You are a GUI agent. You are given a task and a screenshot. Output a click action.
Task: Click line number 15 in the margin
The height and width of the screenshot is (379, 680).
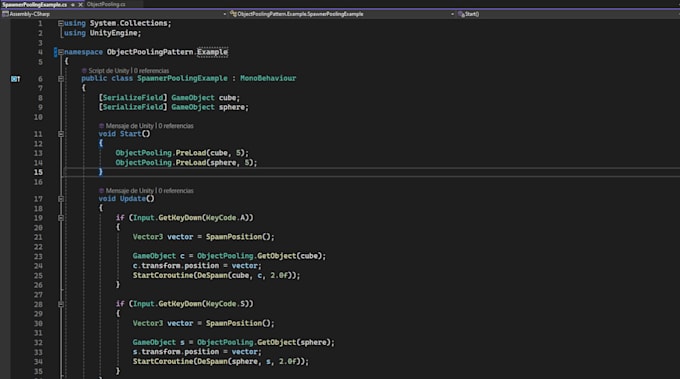coord(38,173)
